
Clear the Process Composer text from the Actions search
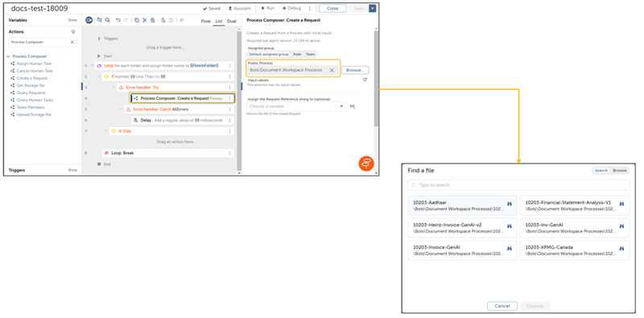coord(72,42)
